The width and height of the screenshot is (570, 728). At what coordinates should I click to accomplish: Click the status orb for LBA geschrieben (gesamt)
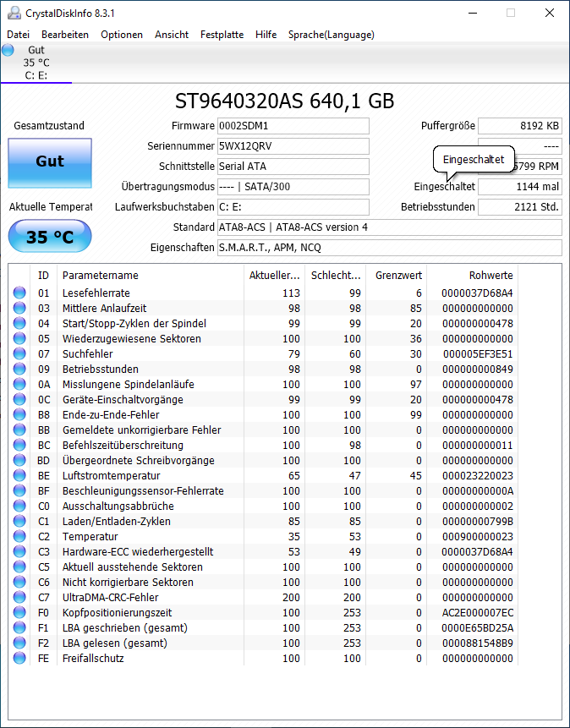click(19, 627)
